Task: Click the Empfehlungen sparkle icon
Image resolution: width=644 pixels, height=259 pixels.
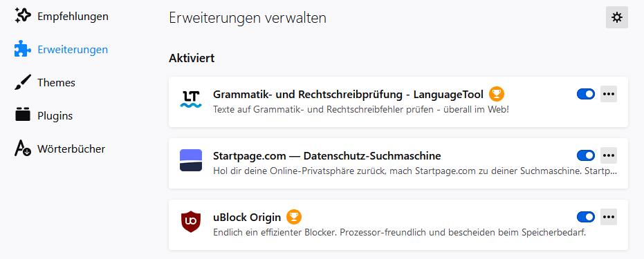Action: click(23, 16)
